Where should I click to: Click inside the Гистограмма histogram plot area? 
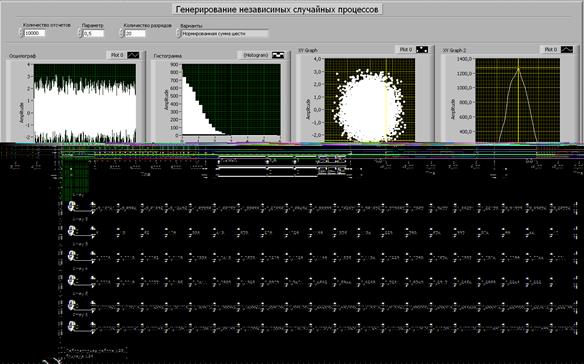[x=231, y=100]
